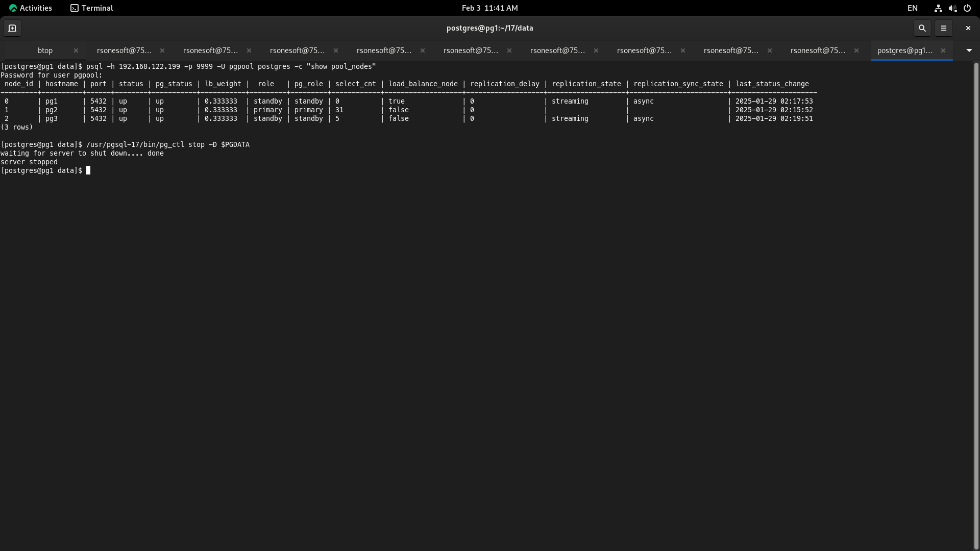Close the last rsonesoft tab
Image resolution: width=980 pixels, height=551 pixels.
[856, 51]
